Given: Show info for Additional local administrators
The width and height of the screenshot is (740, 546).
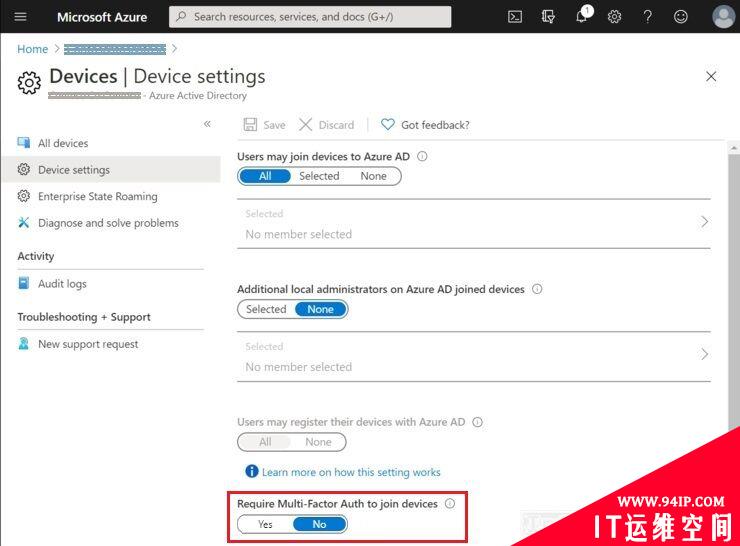Looking at the screenshot, I should click(537, 289).
